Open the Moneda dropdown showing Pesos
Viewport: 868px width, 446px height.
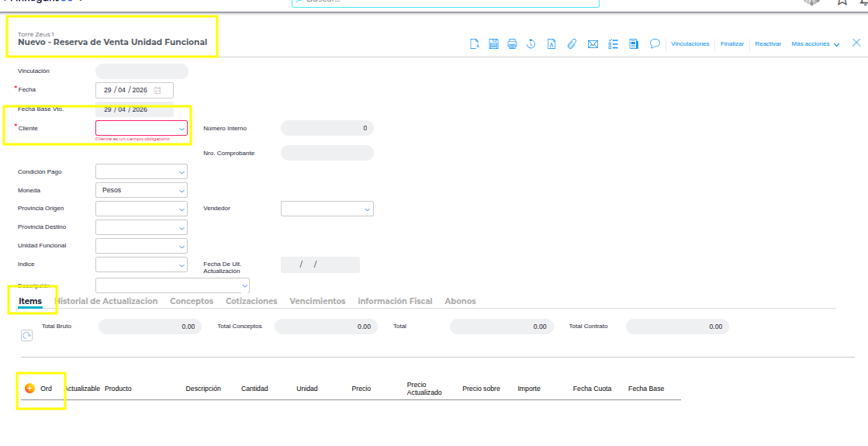tap(141, 190)
